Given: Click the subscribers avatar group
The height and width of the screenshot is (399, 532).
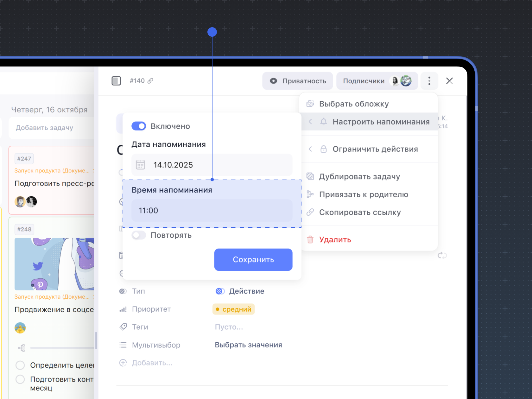Looking at the screenshot, I should 402,81.
